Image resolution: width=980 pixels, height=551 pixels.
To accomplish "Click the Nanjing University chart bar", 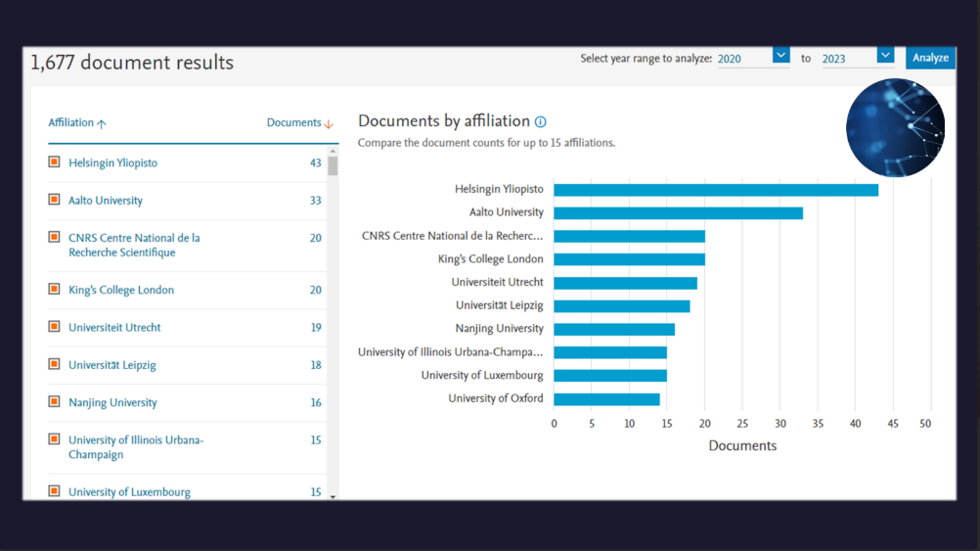I will [x=614, y=329].
